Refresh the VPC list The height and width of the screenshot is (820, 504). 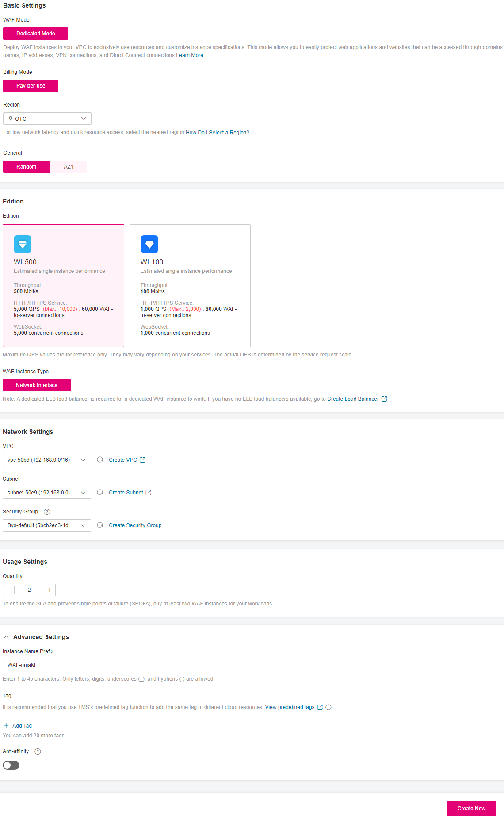tap(100, 460)
